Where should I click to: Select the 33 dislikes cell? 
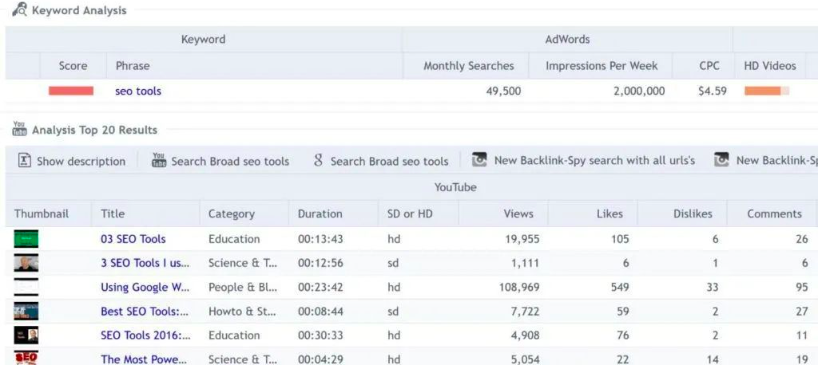[712, 287]
